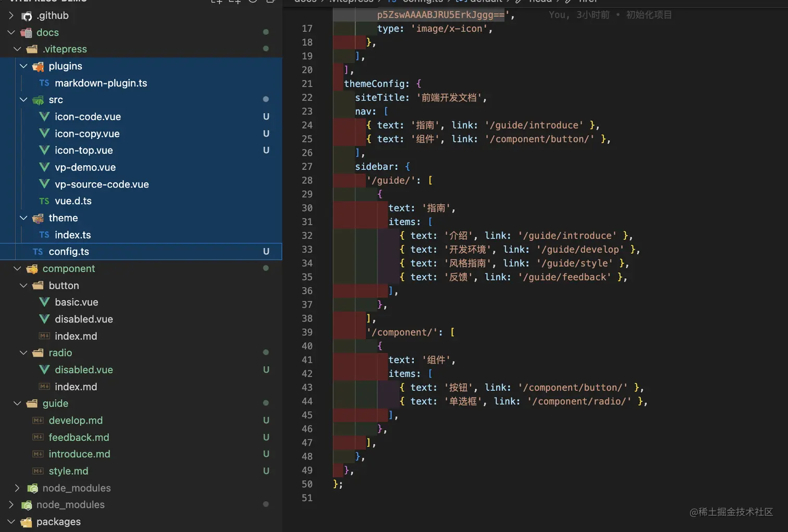Click the git blame annotation on the top line
The image size is (788, 532).
tap(610, 15)
